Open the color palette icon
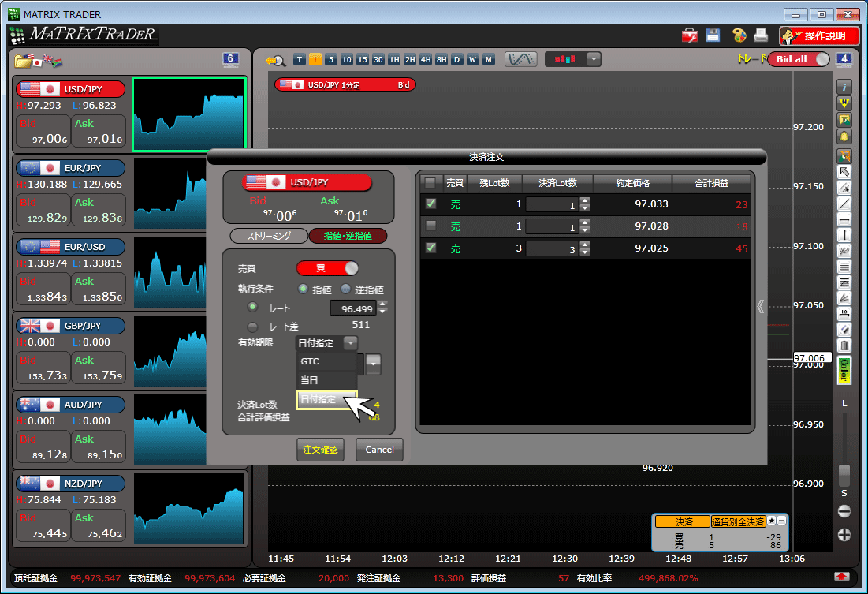 tap(739, 35)
